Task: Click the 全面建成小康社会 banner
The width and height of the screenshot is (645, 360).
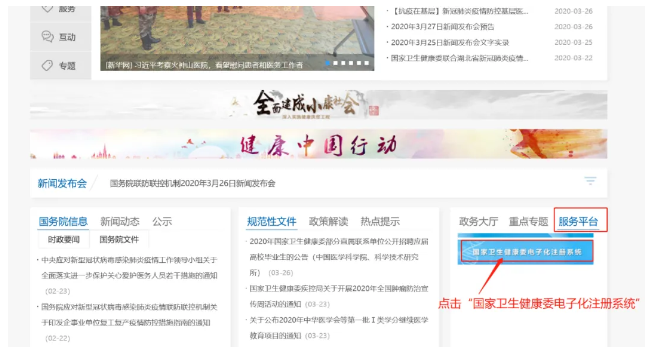Action: tap(318, 105)
